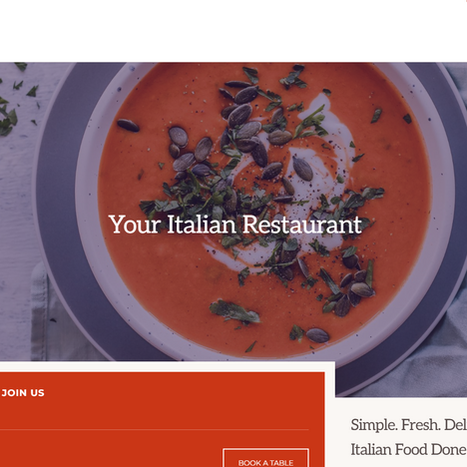
Task: Click the lone pumpkin seed at soup's left
Action: 128,125
